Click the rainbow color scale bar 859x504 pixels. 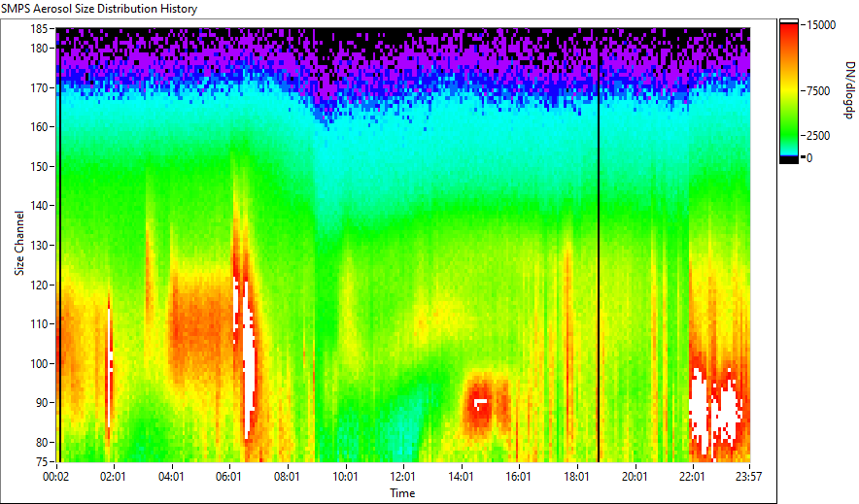[789, 91]
